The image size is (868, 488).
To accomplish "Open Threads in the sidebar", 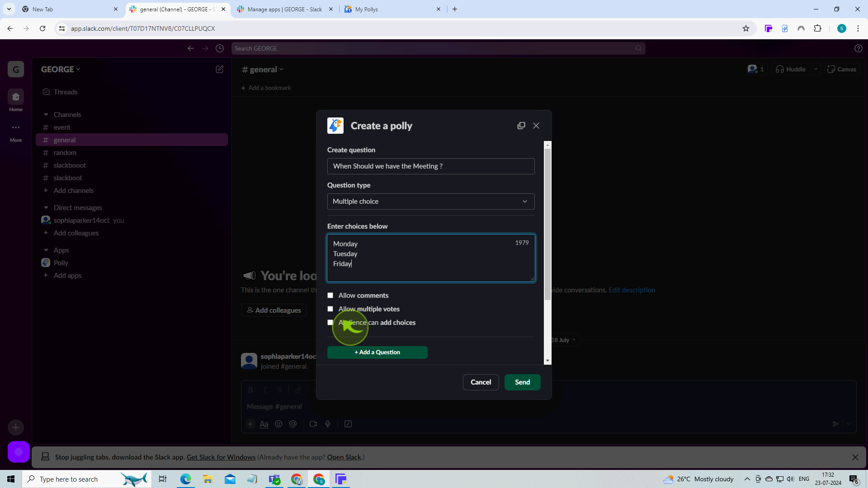I will click(66, 92).
